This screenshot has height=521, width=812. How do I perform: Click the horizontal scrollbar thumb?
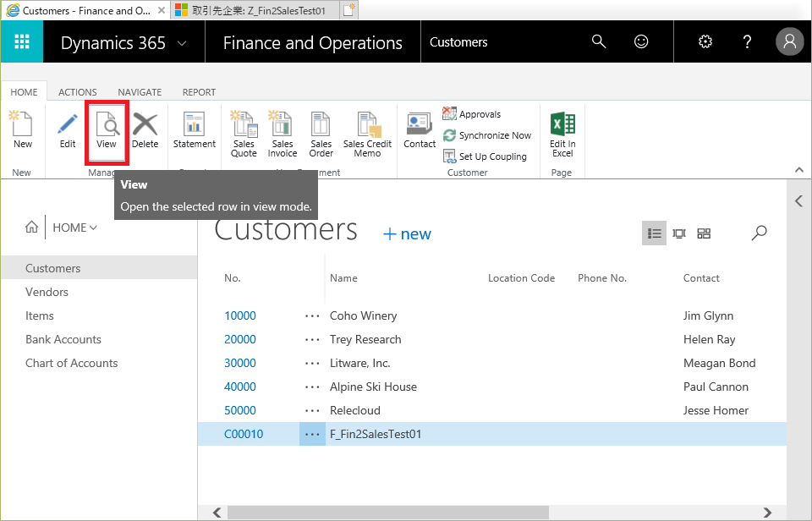point(388,513)
